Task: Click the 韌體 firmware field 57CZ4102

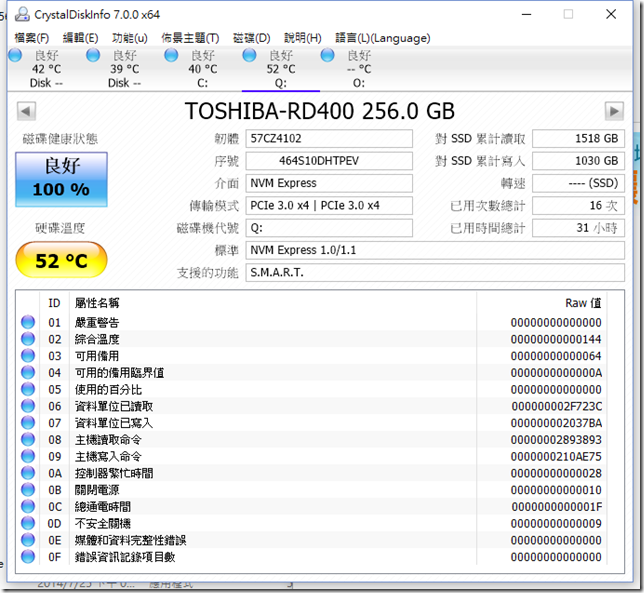Action: click(329, 138)
